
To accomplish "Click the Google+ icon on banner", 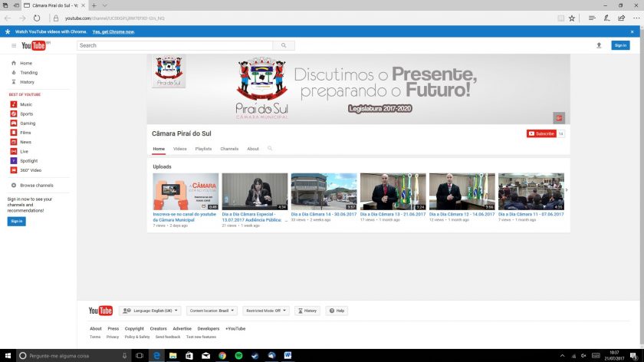I will [559, 118].
